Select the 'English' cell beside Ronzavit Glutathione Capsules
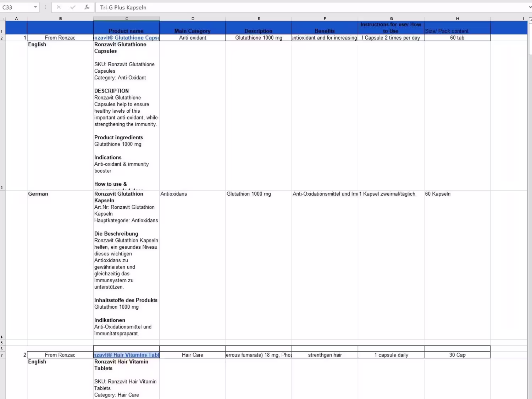The width and height of the screenshot is (532, 399). [x=60, y=116]
